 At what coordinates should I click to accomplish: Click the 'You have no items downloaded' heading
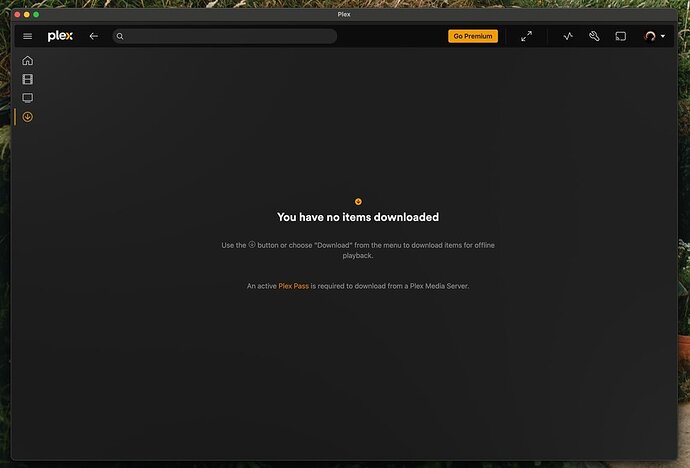tap(358, 217)
